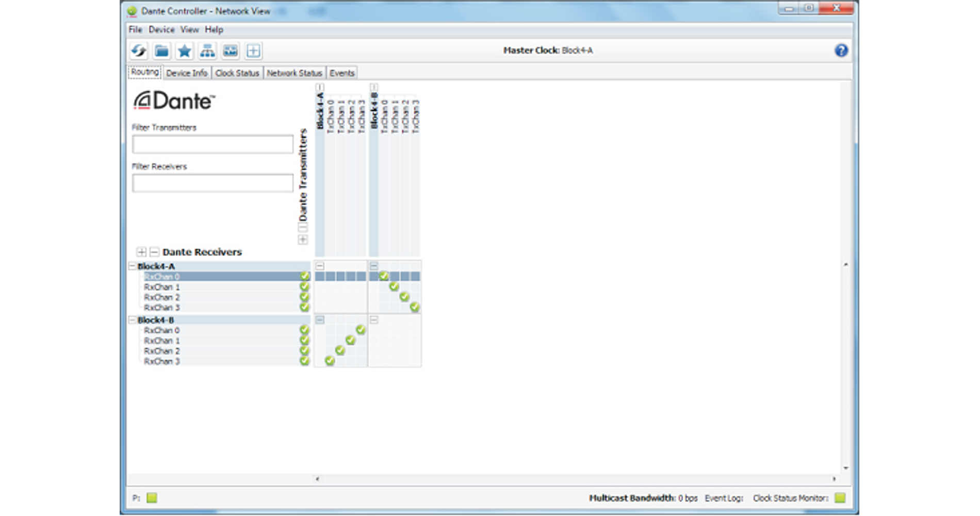Click the plus-box toolbar icon
This screenshot has height=516, width=980.
pos(253,51)
